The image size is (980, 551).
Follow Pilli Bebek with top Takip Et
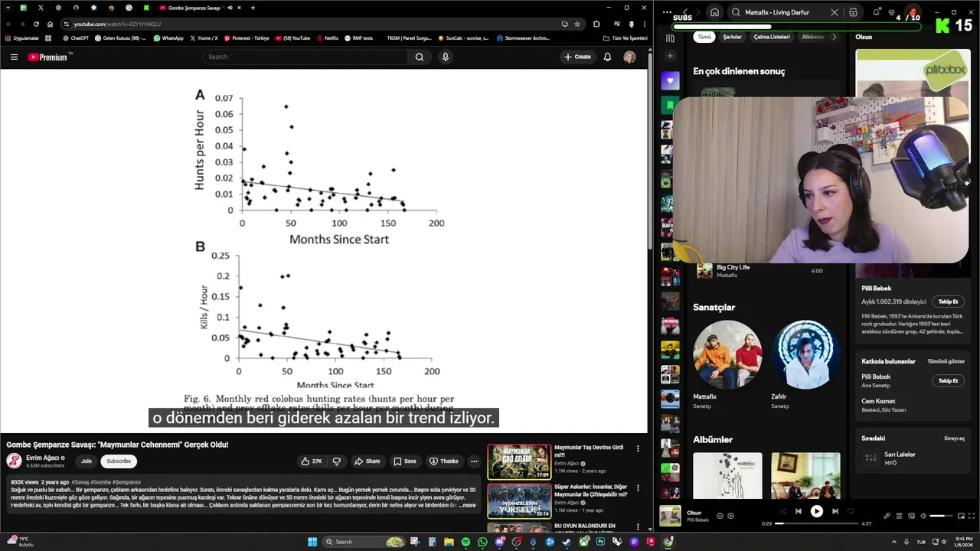[x=948, y=302]
